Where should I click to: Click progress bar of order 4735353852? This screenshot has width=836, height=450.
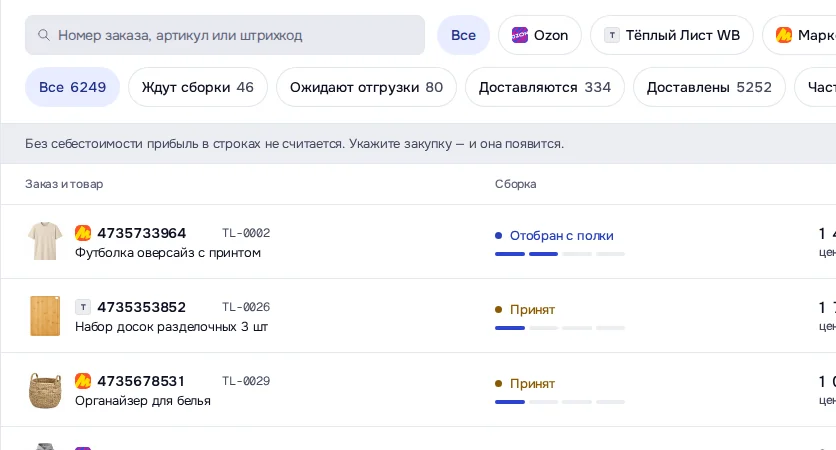coord(560,328)
